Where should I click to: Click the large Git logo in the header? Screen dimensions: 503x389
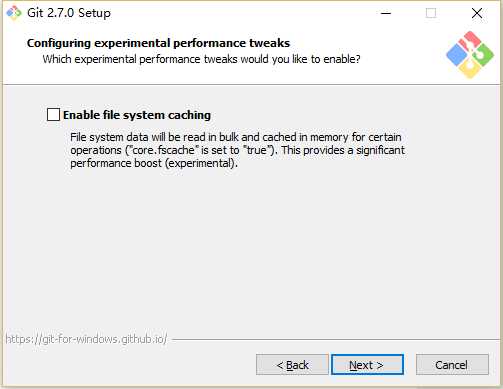click(470, 55)
